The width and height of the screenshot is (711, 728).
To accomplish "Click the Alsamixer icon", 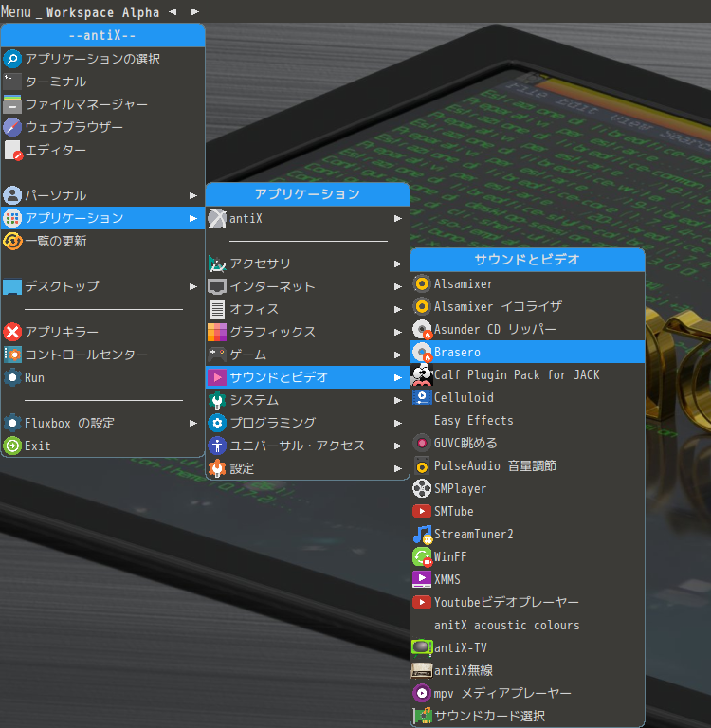I will (x=422, y=283).
